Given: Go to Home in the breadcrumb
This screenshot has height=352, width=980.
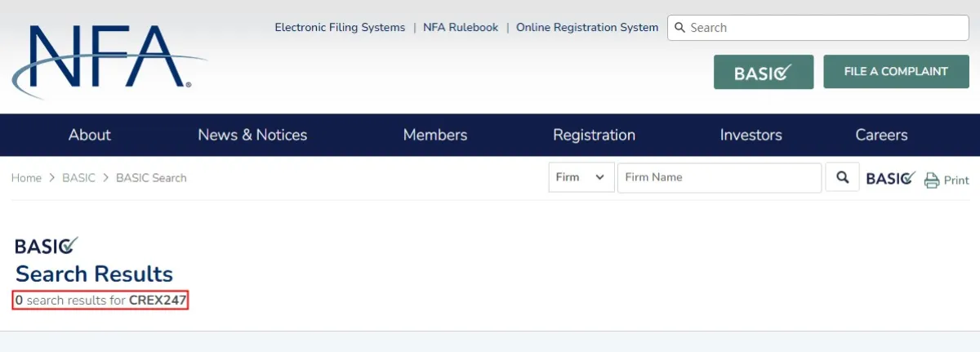Looking at the screenshot, I should 26,177.
